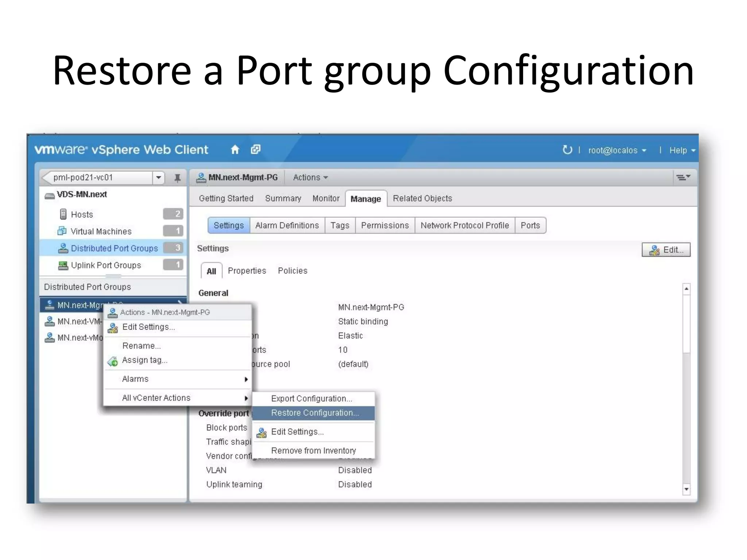Switch to the Getting Started tab

[226, 198]
